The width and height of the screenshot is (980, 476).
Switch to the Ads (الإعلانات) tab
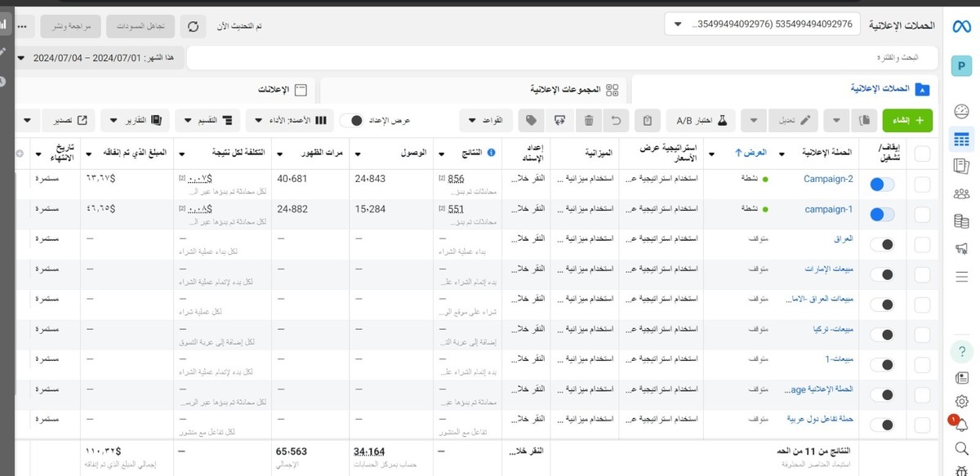click(x=278, y=89)
